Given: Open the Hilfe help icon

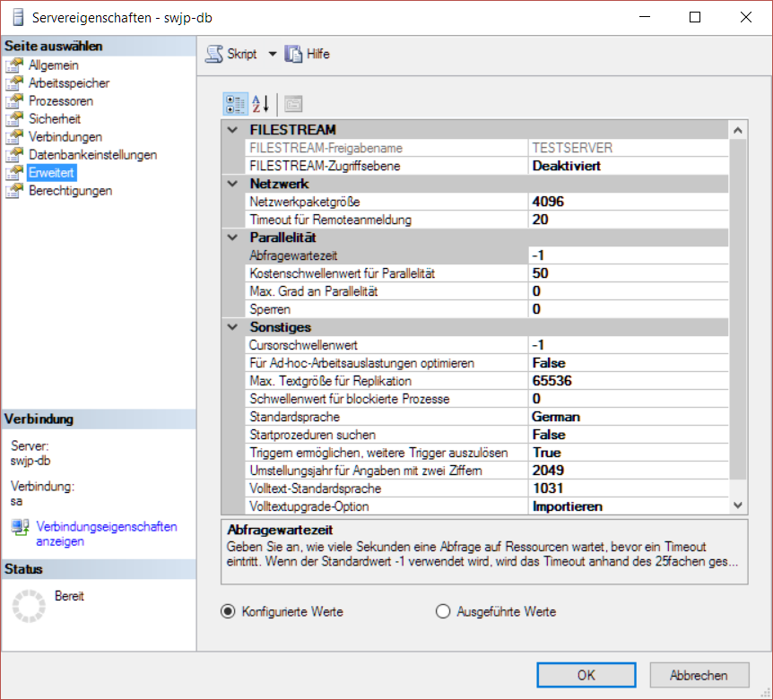Looking at the screenshot, I should pyautogui.click(x=293, y=54).
